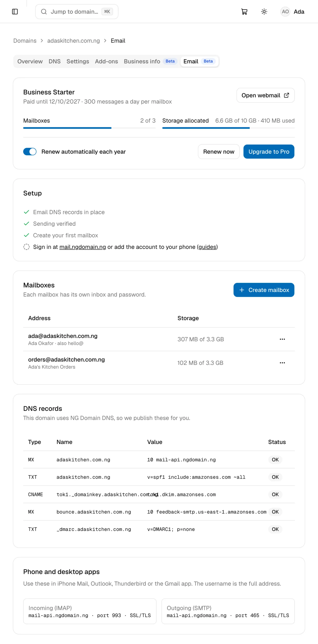Screen dimensions: 318x644
Task: Open options for orders@adaskitchen.com.ng mailbox
Action: pyautogui.click(x=282, y=363)
